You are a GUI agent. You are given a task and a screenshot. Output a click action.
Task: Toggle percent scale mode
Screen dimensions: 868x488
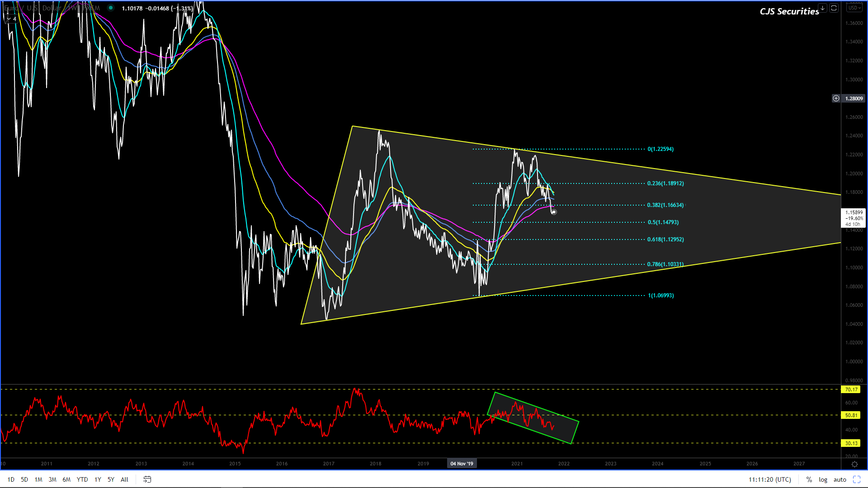(809, 479)
